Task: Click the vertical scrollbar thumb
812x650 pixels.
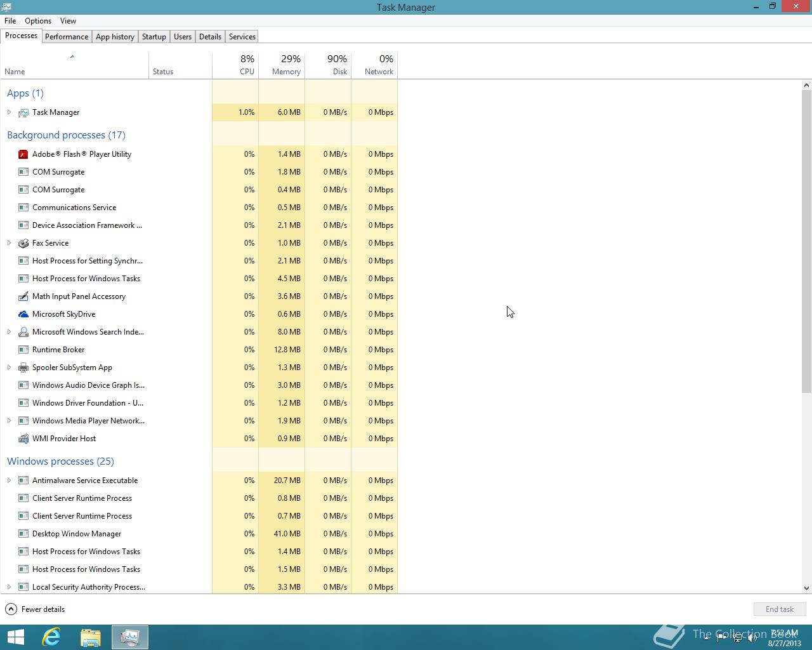Action: coord(807,242)
